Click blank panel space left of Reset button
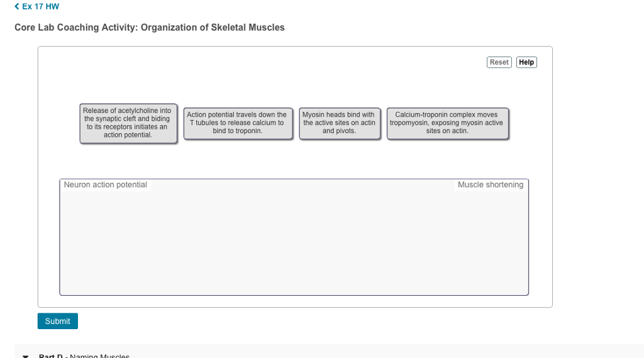This screenshot has width=644, height=358. coord(314,63)
